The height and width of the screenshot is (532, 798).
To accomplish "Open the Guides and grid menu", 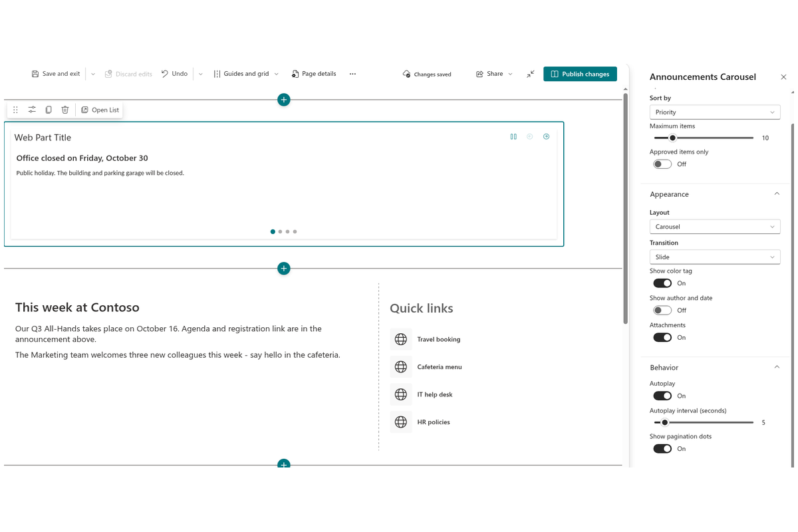I will 246,74.
